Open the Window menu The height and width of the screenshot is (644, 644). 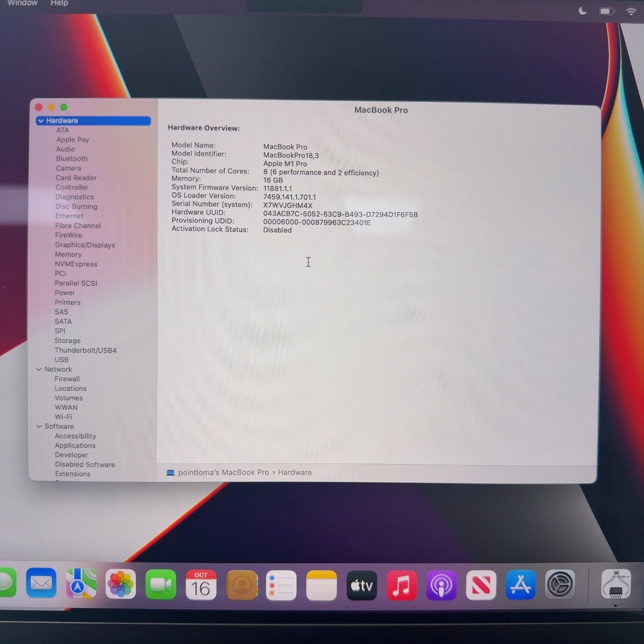click(22, 4)
